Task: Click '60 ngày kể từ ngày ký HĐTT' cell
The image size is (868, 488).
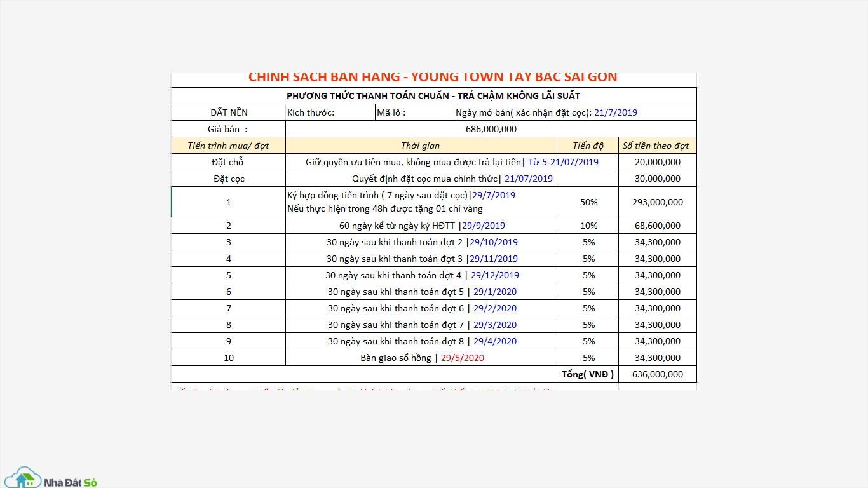Action: [x=423, y=226]
